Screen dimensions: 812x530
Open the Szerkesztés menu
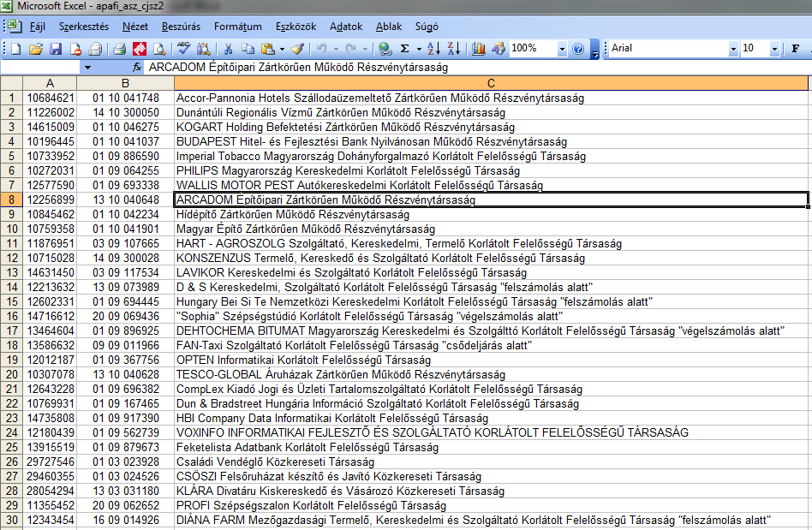pos(84,27)
